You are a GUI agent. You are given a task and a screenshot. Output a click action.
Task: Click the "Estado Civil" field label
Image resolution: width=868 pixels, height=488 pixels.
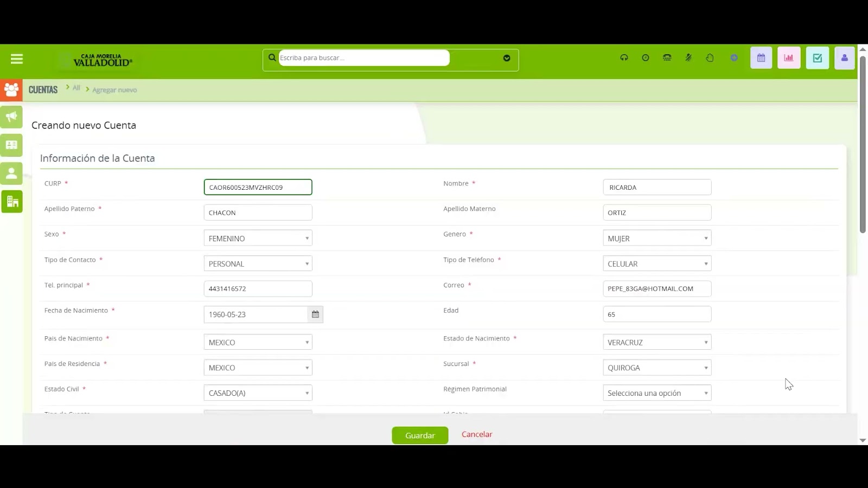pos(62,389)
